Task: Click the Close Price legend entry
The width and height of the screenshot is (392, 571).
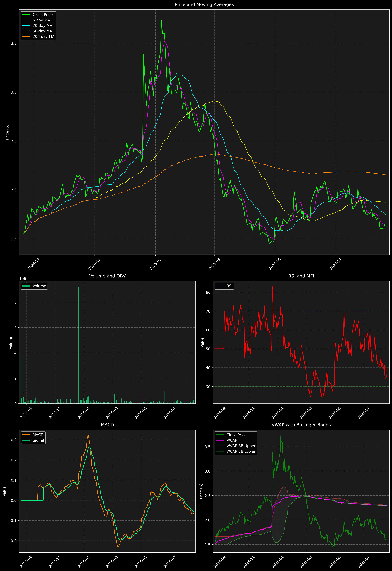Action: point(43,14)
